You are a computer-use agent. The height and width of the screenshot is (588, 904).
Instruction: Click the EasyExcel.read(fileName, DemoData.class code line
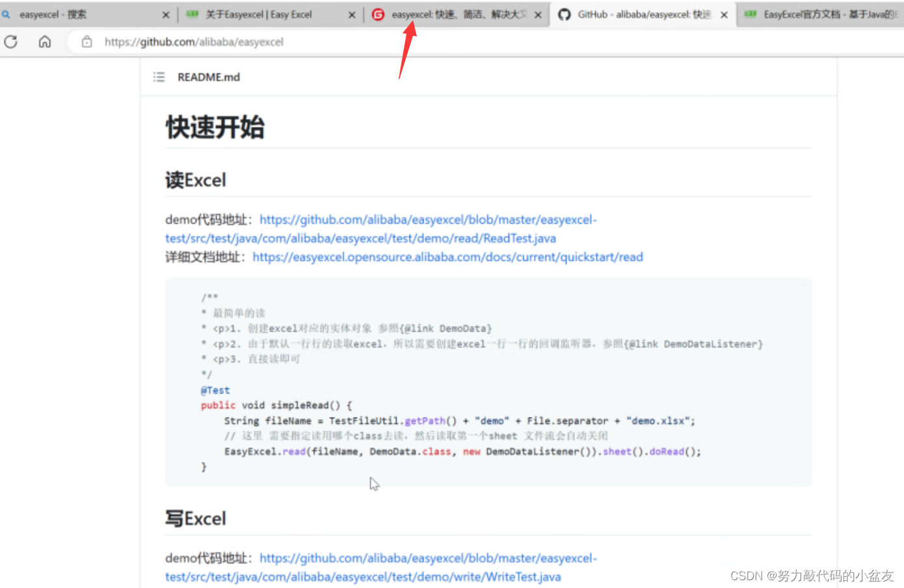click(462, 451)
